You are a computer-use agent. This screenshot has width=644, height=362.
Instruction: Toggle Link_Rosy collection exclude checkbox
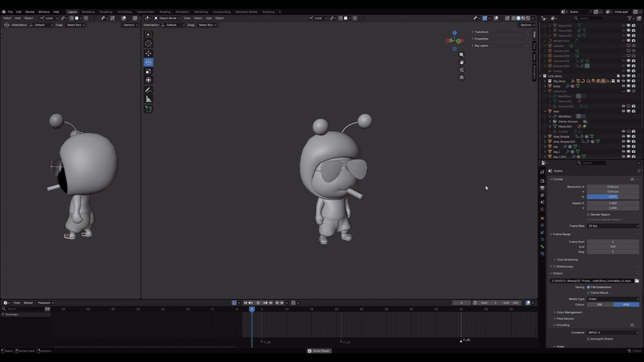618,76
